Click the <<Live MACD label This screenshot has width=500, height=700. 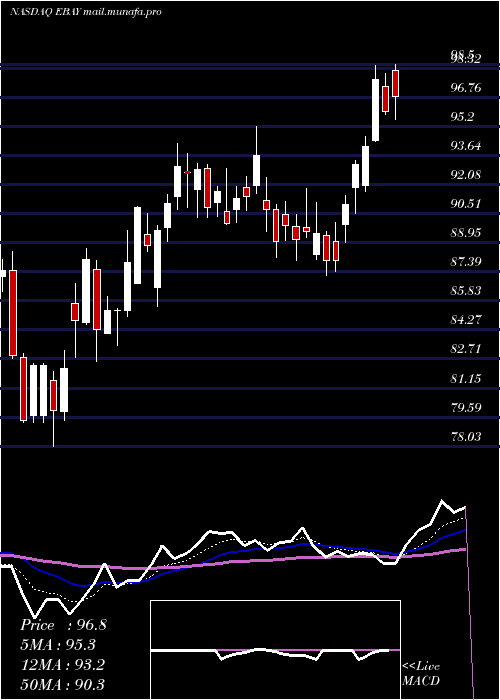click(x=421, y=674)
